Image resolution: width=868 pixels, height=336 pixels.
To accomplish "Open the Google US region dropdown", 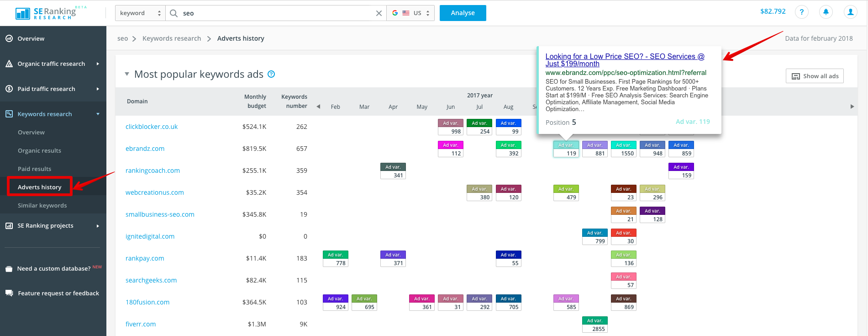I will (x=410, y=13).
